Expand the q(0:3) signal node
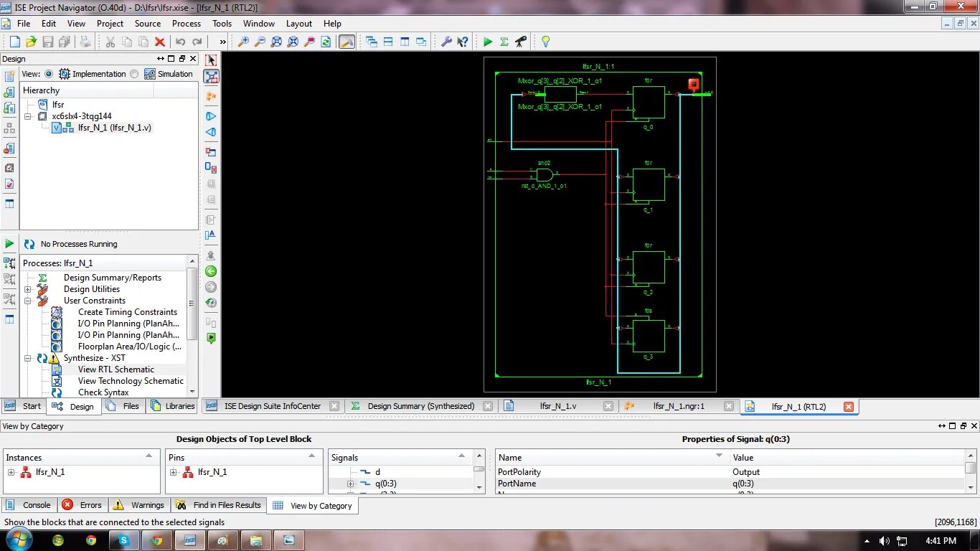Screen dimensions: 980x551 coord(351,484)
